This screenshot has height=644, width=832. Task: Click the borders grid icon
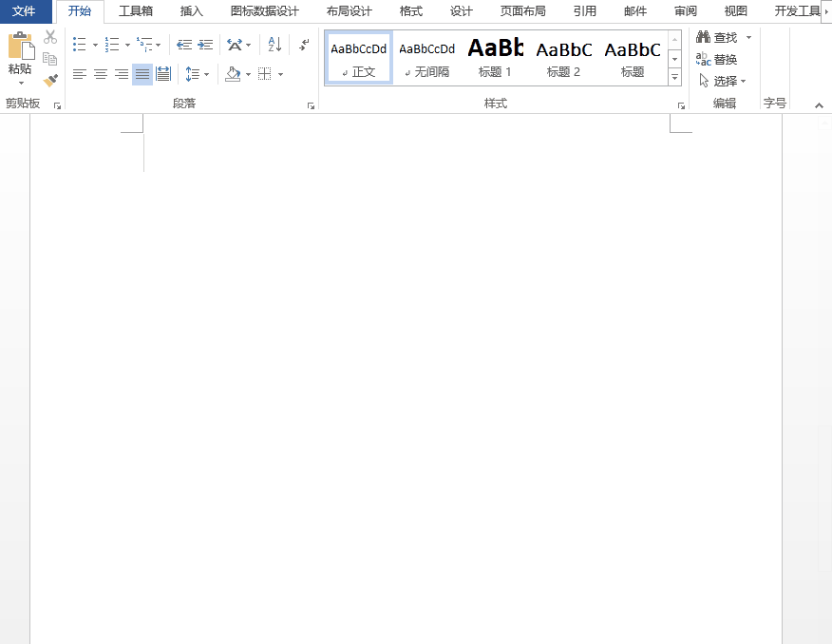pos(264,74)
